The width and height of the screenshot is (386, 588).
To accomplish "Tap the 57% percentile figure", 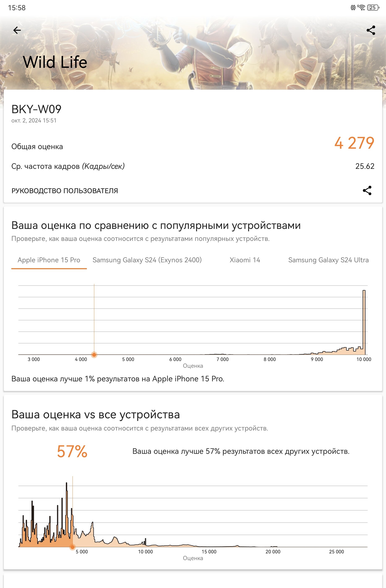I will [x=72, y=451].
